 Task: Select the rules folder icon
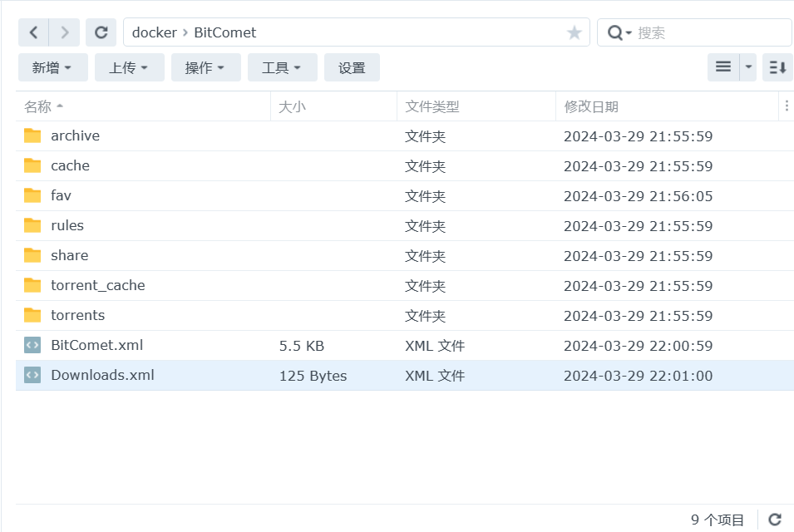[x=32, y=225]
